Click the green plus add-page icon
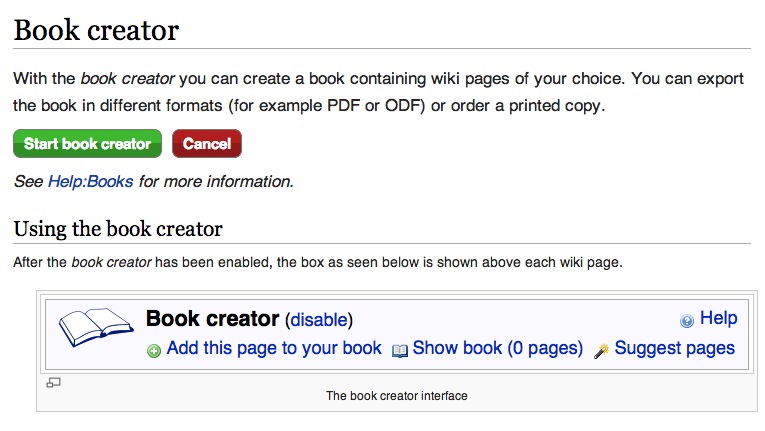This screenshot has width=765, height=431. point(154,350)
